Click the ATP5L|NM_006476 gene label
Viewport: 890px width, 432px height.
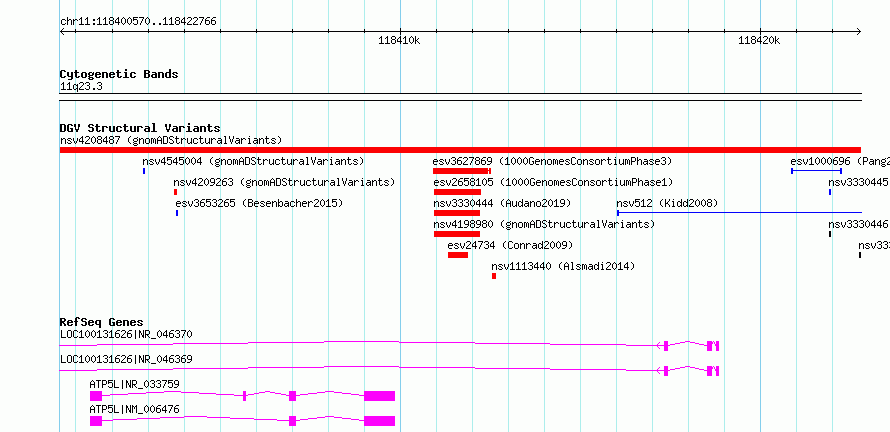point(134,409)
